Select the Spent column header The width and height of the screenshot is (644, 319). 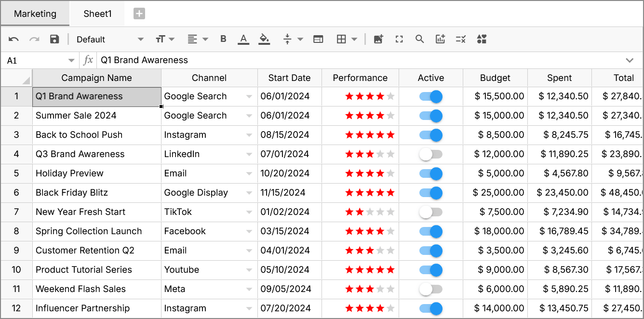click(x=559, y=78)
